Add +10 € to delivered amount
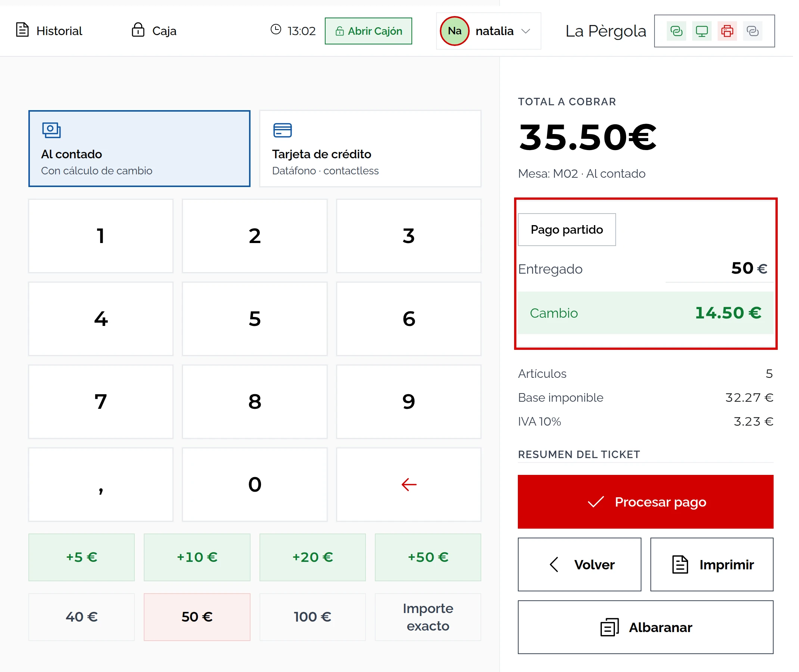This screenshot has height=672, width=799. pyautogui.click(x=197, y=557)
